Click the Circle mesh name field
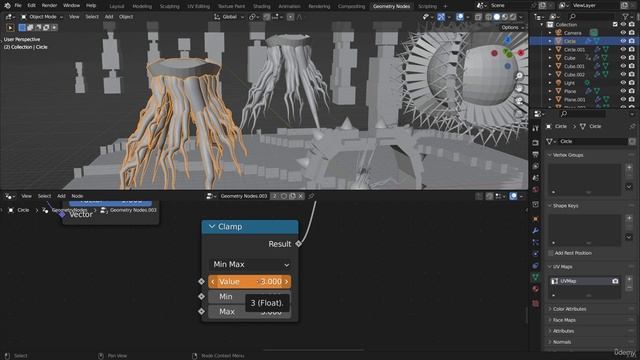Screen dimensions: 640x360 593,141
